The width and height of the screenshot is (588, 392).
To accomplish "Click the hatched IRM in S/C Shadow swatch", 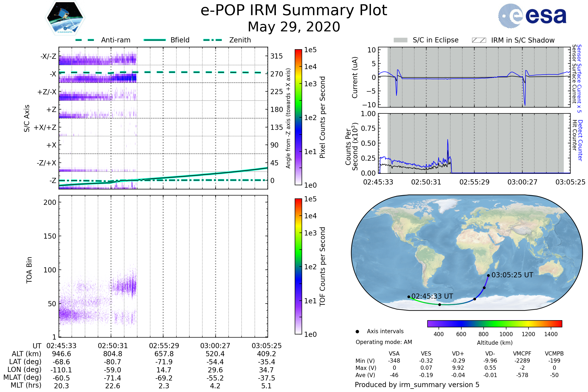I will point(479,40).
